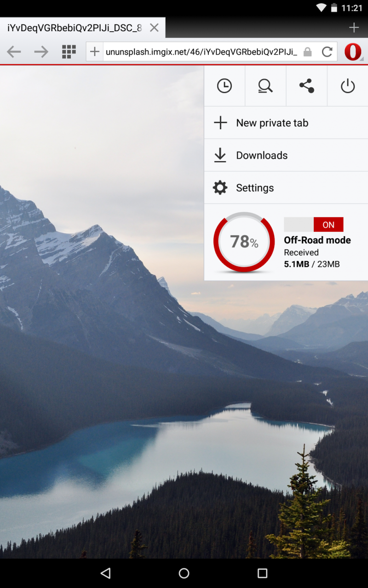Go forward with the right arrow

[x=41, y=52]
